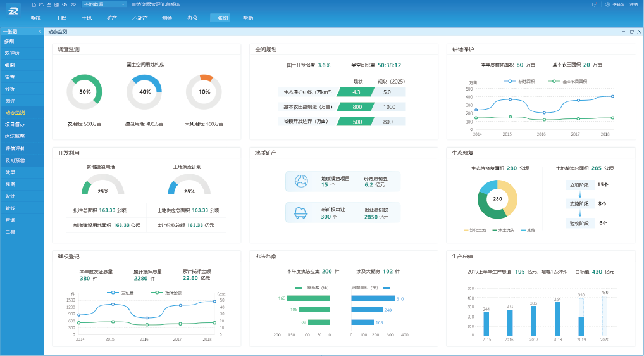Open the message notification icon
Viewport: 644px width, 356px height.
tap(595, 4)
